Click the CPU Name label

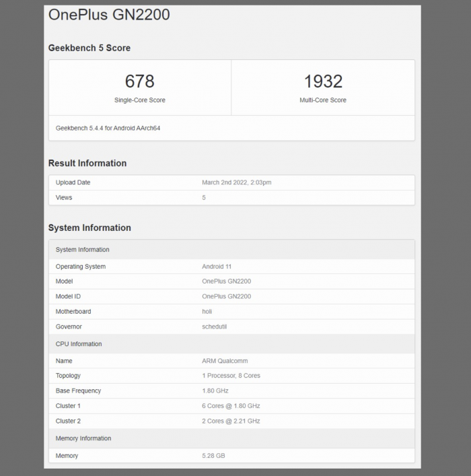64,361
